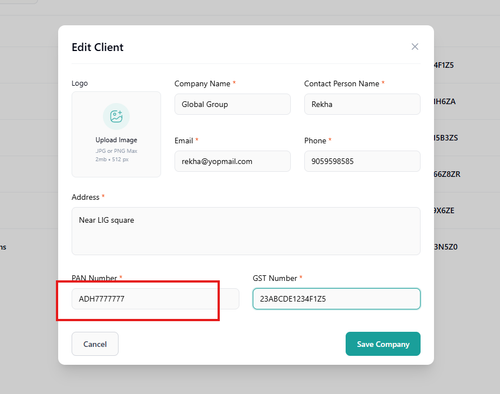Focus the Address text area
The width and height of the screenshot is (500, 394).
[246, 231]
